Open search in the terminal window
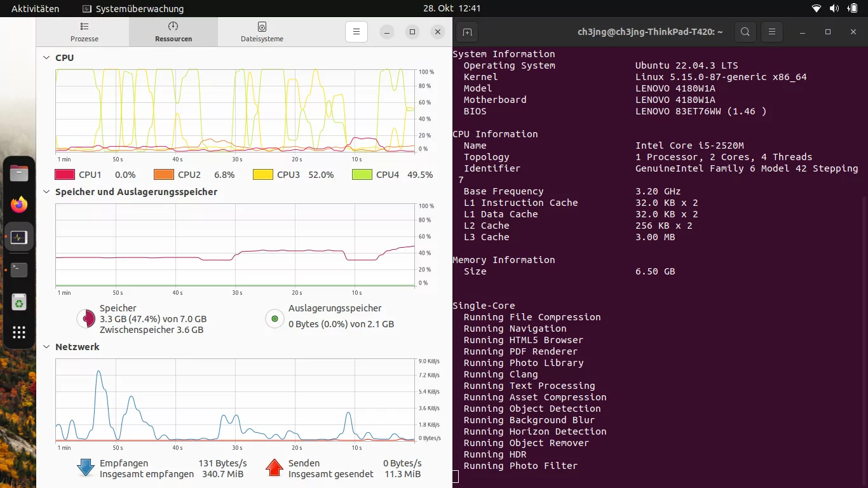 pyautogui.click(x=745, y=32)
